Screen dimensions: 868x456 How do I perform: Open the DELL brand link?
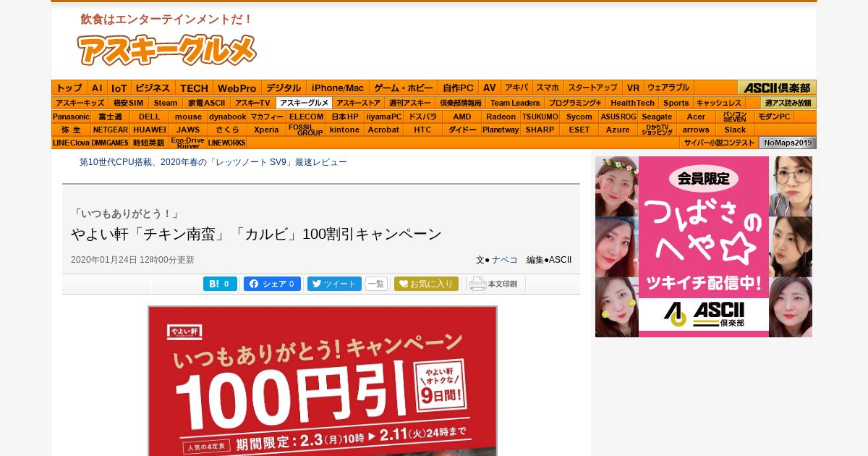[150, 117]
